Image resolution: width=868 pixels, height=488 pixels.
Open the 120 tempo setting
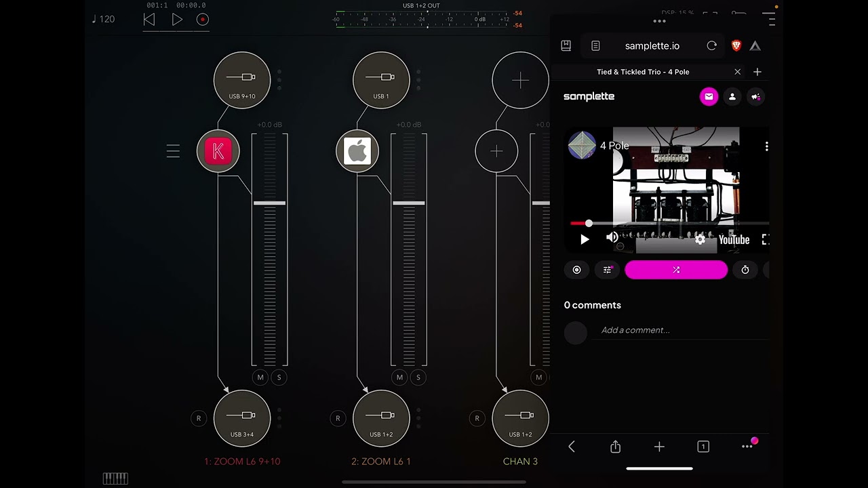click(x=104, y=19)
